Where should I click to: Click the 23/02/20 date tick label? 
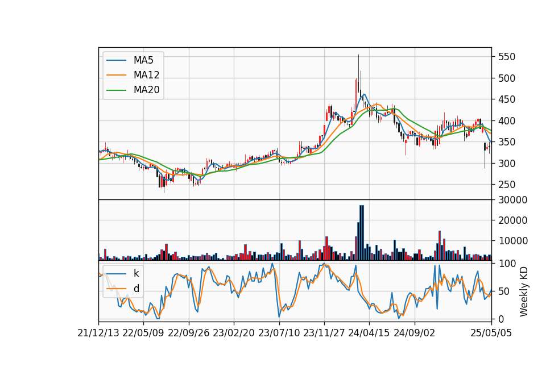pos(234,333)
